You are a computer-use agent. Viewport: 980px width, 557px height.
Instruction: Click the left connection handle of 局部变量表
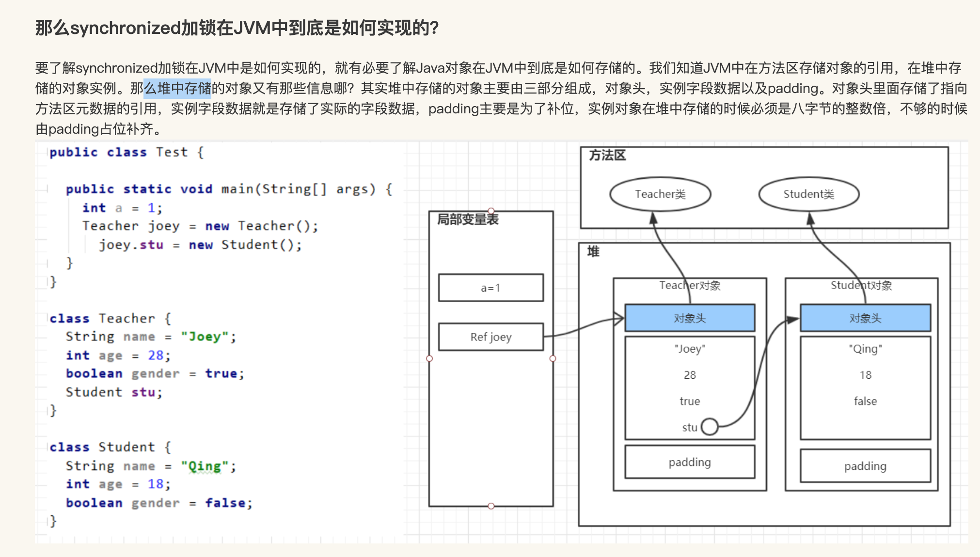429,358
